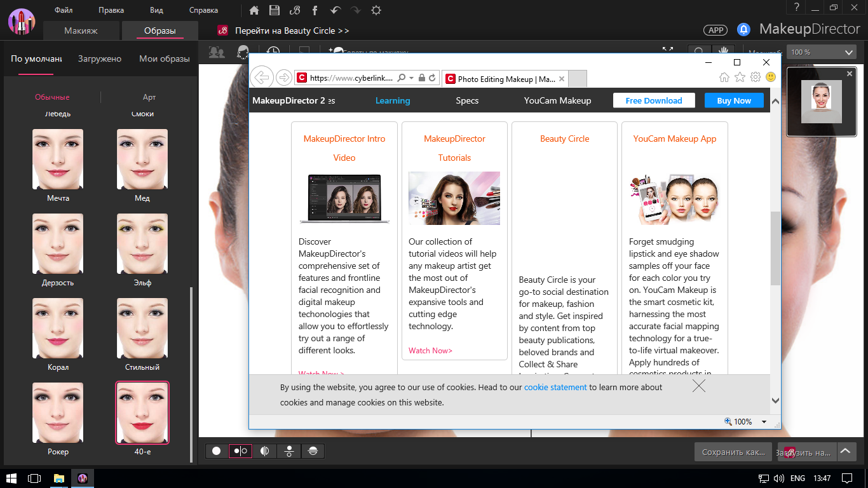Click the browser smiley feedback icon

pos(771,77)
